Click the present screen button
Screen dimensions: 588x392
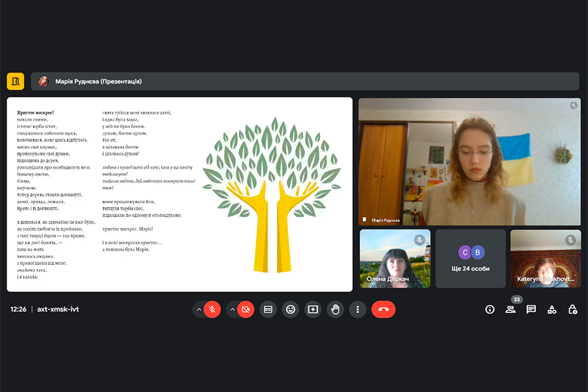pyautogui.click(x=313, y=310)
